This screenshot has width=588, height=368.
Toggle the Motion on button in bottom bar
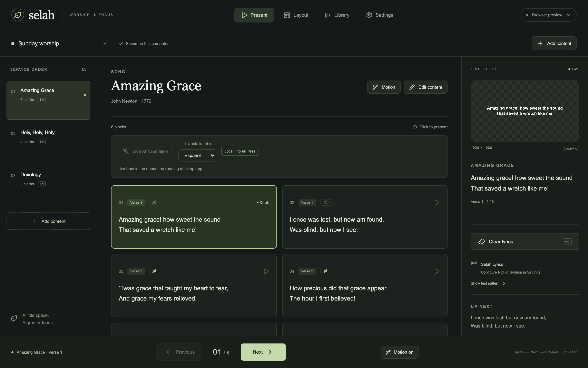(x=399, y=352)
